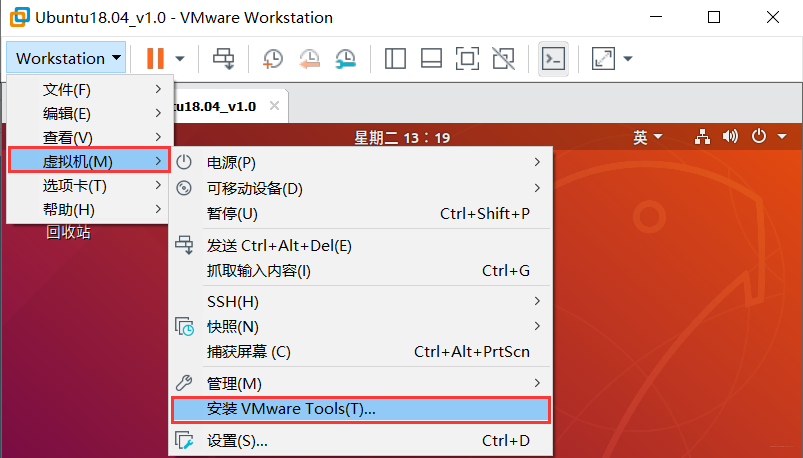Click the chevron arrow on 快照(N) row
803x458 pixels.
[x=537, y=326]
